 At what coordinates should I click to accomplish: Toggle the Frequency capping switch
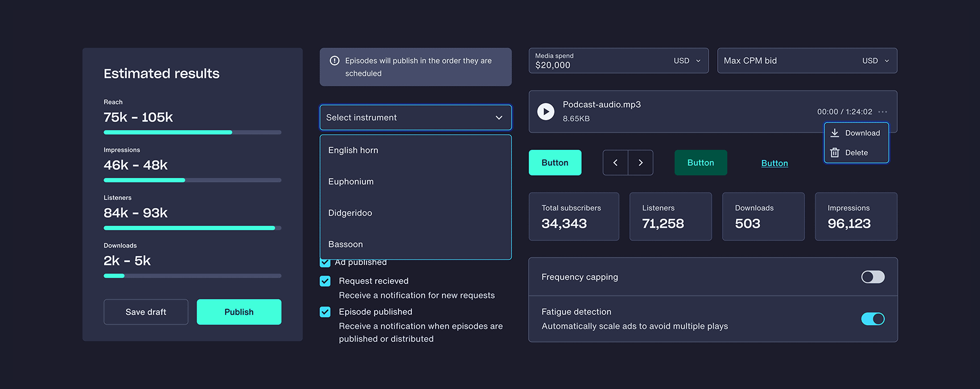[873, 277]
